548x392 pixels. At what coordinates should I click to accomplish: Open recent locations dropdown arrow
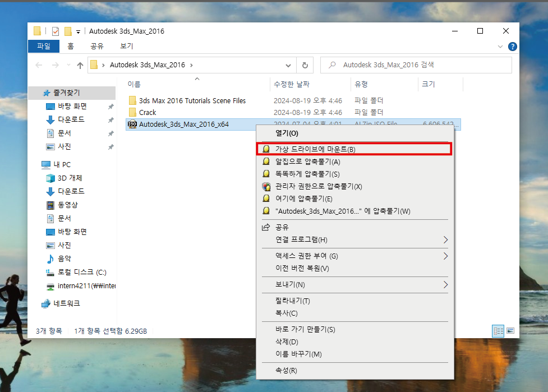(68, 65)
